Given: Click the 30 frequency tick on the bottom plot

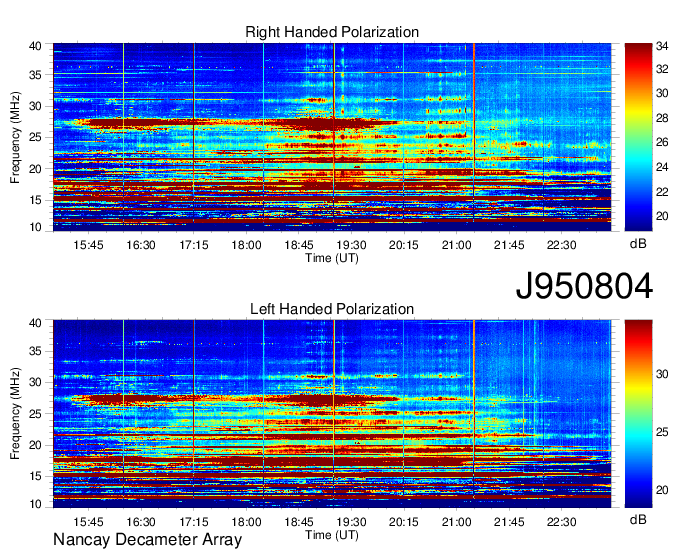Looking at the screenshot, I should click(36, 382).
